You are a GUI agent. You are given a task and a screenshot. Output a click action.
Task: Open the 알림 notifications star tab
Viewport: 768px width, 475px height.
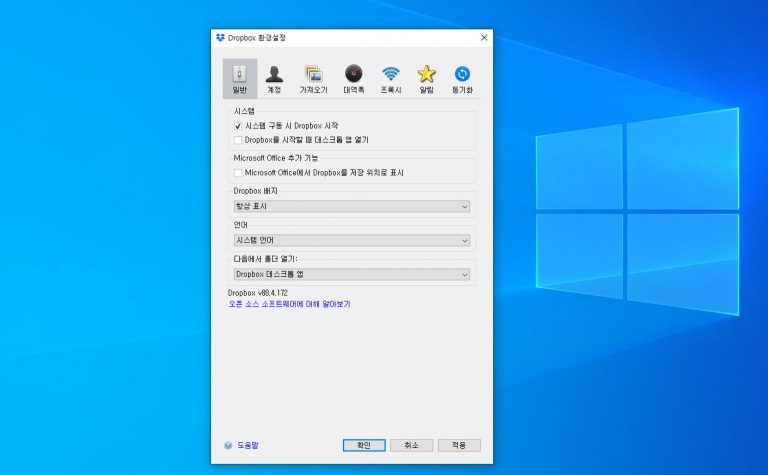pyautogui.click(x=427, y=79)
